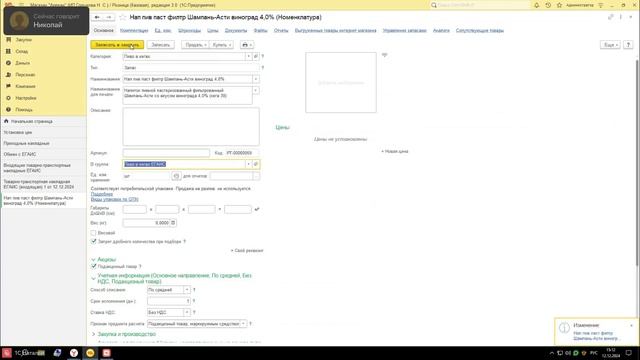Open the Категория dropdown arrow
This screenshot has width=640, height=360.
(x=248, y=56)
